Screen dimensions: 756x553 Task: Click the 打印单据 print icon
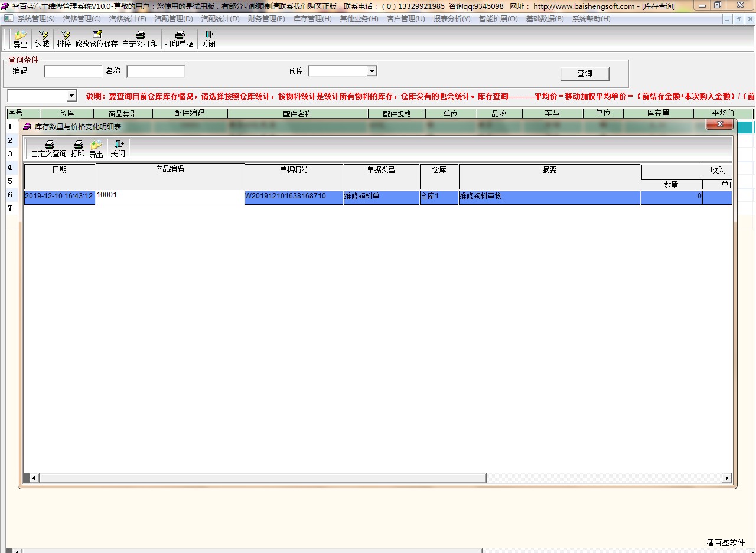(x=180, y=35)
